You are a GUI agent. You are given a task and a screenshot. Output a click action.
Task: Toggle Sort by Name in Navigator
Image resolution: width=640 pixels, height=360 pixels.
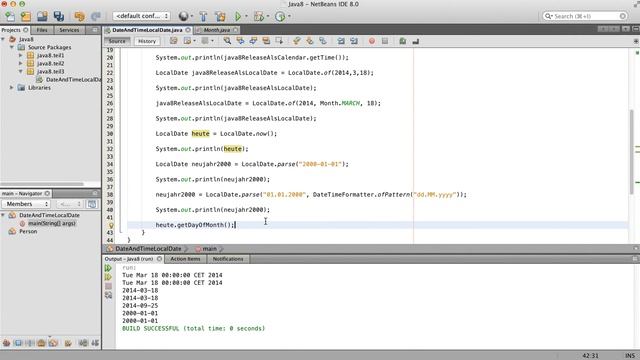83,343
